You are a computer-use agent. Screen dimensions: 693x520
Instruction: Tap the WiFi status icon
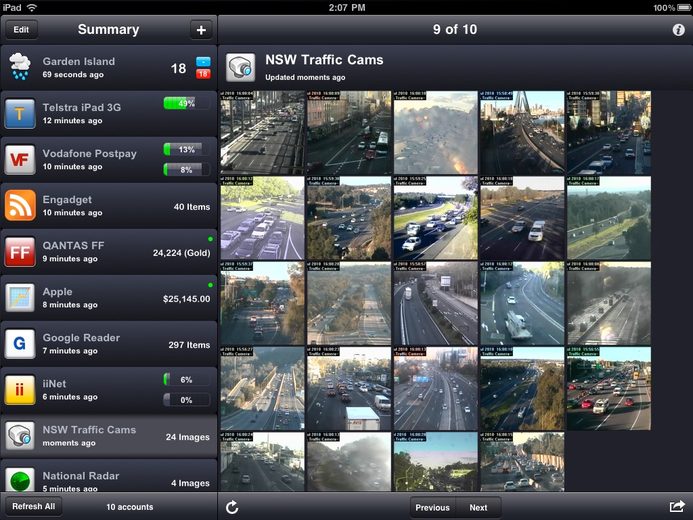31,7
